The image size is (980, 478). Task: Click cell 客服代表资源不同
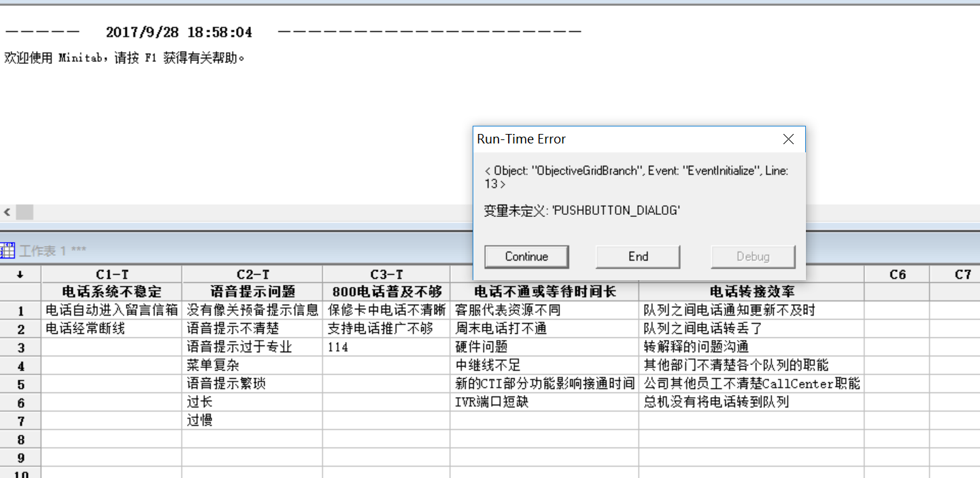click(544, 310)
